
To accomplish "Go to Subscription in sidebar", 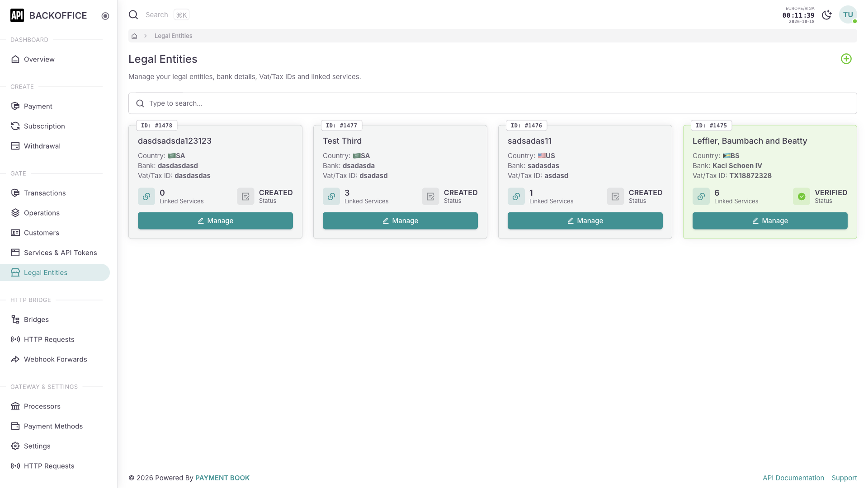I will point(55,126).
